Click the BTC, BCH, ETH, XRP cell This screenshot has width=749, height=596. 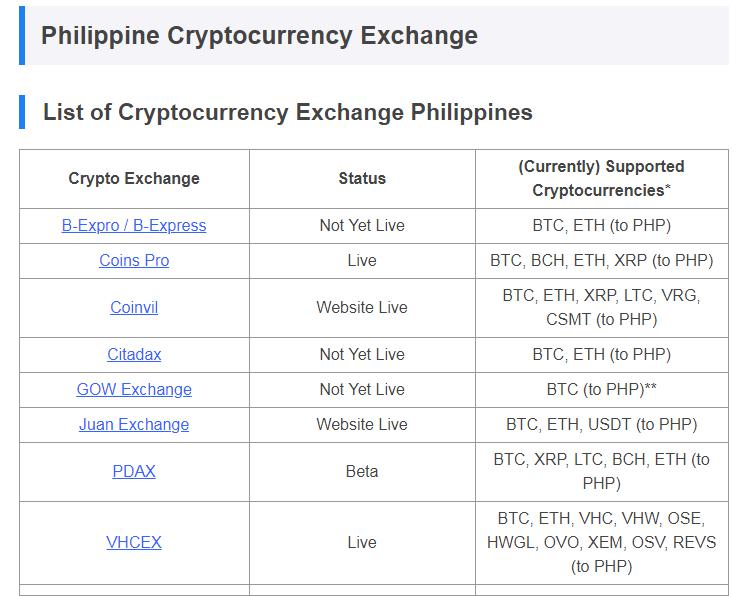pos(601,260)
